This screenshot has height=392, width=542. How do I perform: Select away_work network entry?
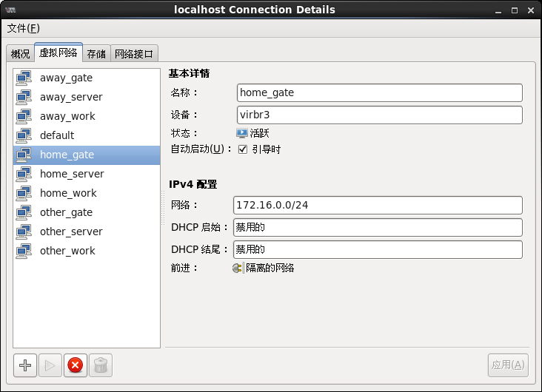pos(67,116)
